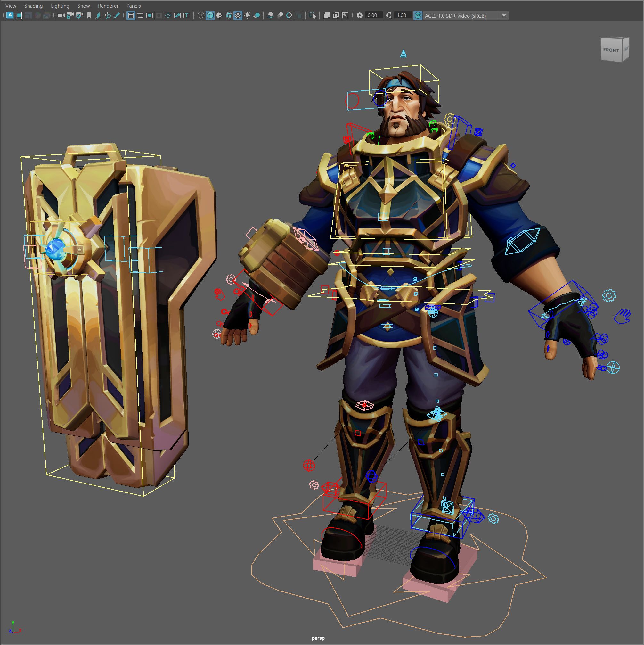Toggle X-Ray Active Components icon
The width and height of the screenshot is (644, 645).
click(x=336, y=15)
